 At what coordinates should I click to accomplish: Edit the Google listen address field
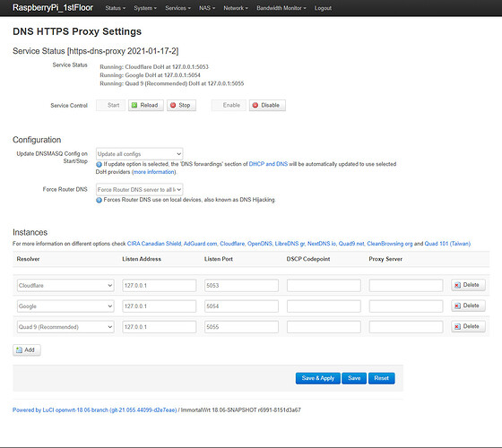click(160, 306)
